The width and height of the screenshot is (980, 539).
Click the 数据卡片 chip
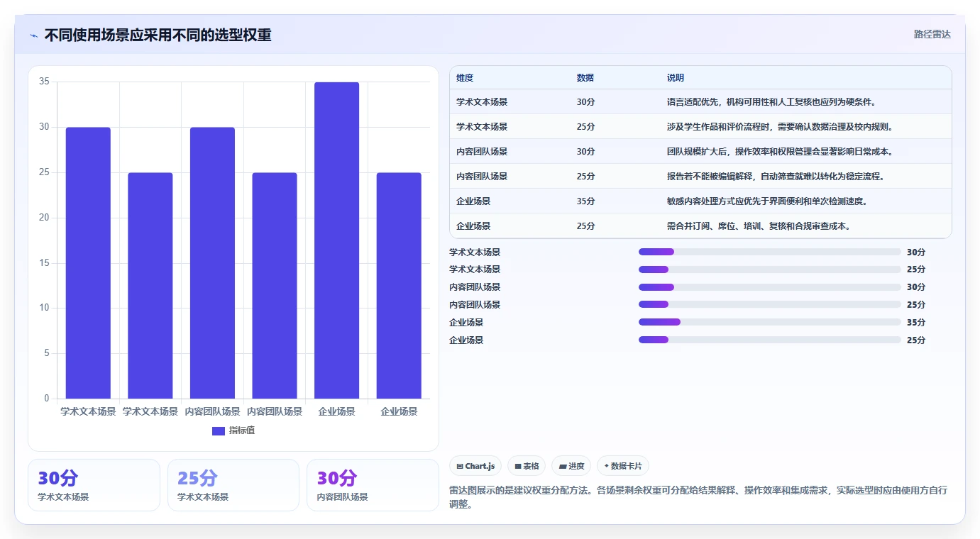coord(623,466)
